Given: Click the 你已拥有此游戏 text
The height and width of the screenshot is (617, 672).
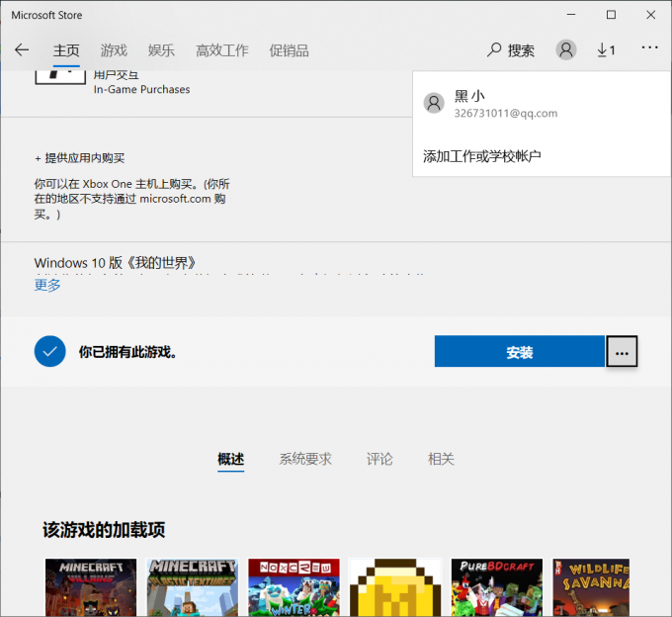Looking at the screenshot, I should [127, 352].
